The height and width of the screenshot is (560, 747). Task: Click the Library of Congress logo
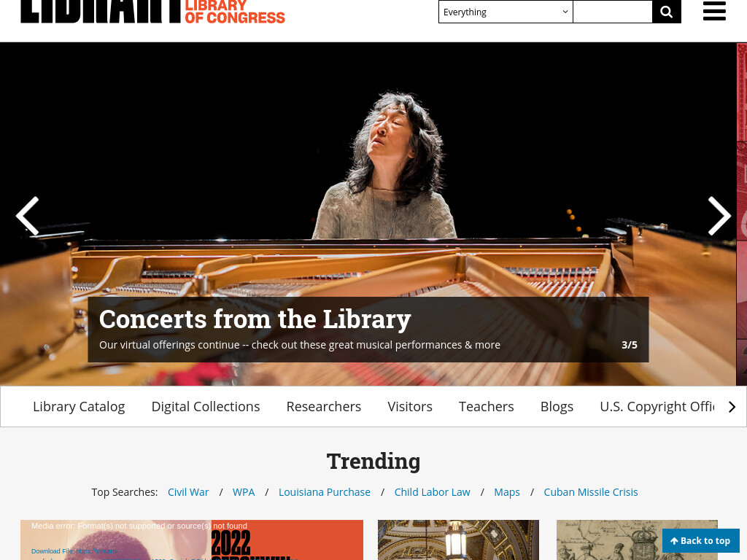(153, 12)
